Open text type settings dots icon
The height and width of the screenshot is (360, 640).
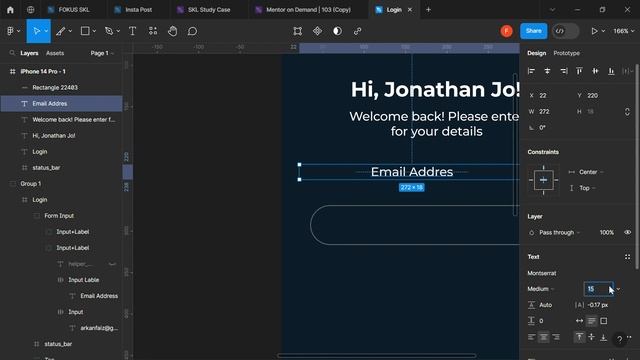(x=627, y=257)
